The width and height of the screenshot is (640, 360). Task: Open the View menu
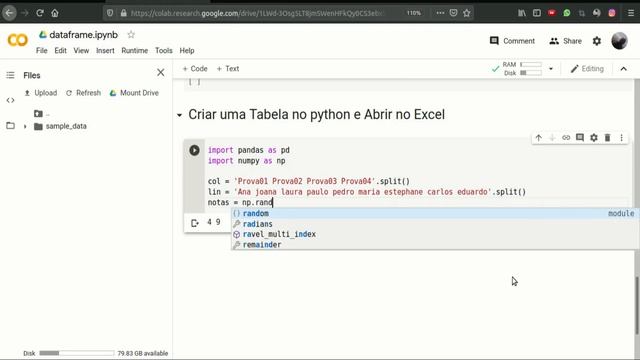(x=81, y=51)
